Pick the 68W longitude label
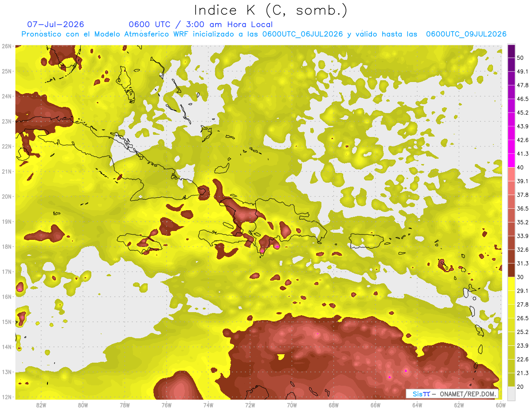 (x=334, y=405)
